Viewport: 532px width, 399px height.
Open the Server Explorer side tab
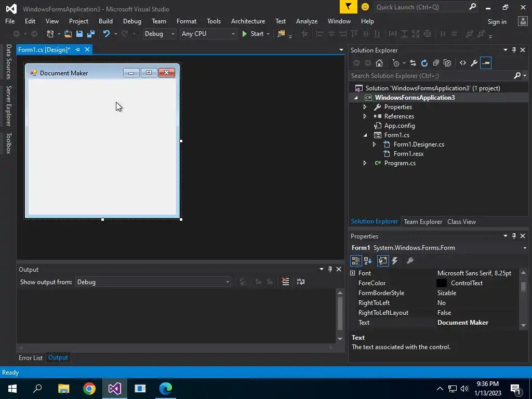point(8,105)
